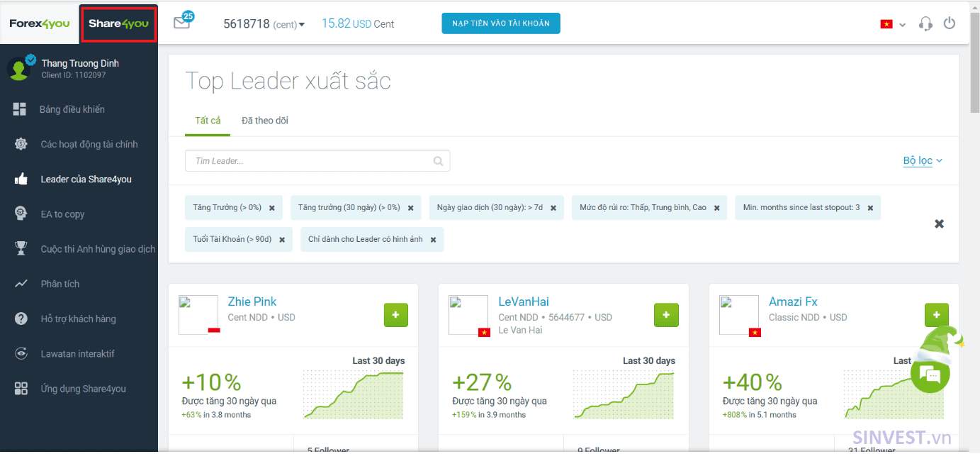Open the Amazi Fx leader profile link

pos(793,301)
